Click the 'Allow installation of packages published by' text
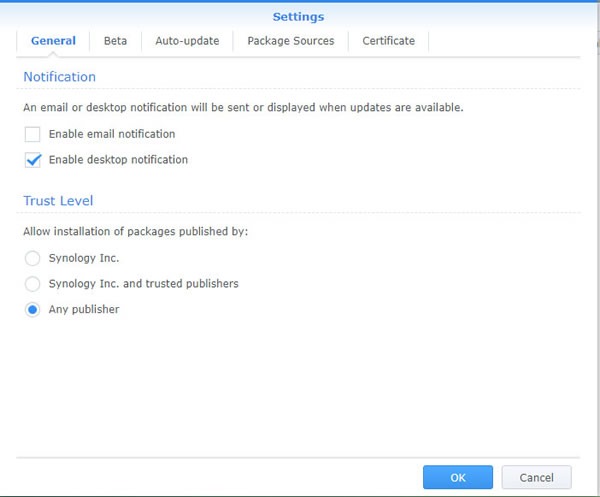 pos(135,231)
